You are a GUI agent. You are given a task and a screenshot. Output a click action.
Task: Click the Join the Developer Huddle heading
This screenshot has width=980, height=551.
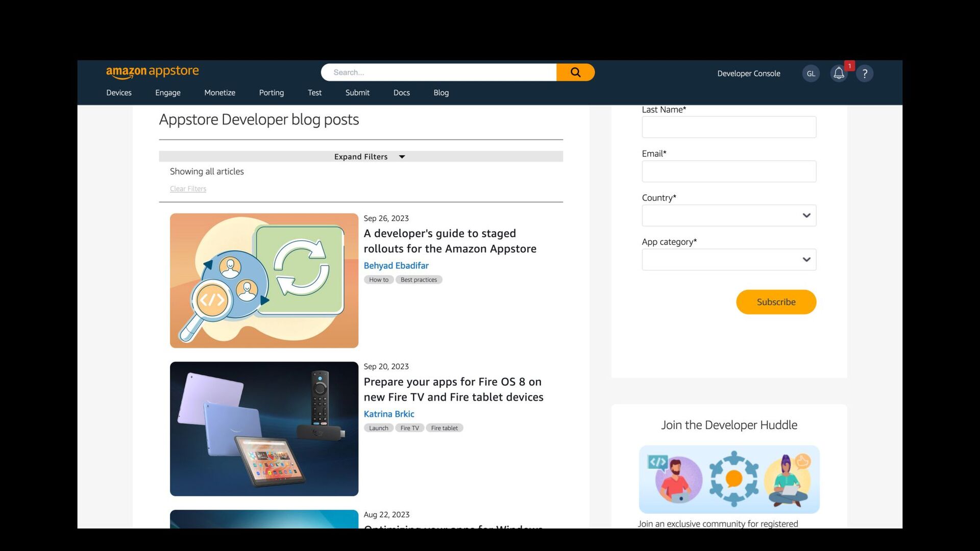pyautogui.click(x=729, y=425)
